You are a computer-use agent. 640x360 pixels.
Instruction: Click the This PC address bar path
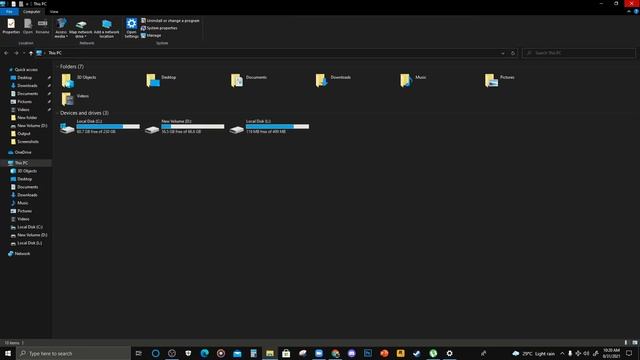click(55, 53)
